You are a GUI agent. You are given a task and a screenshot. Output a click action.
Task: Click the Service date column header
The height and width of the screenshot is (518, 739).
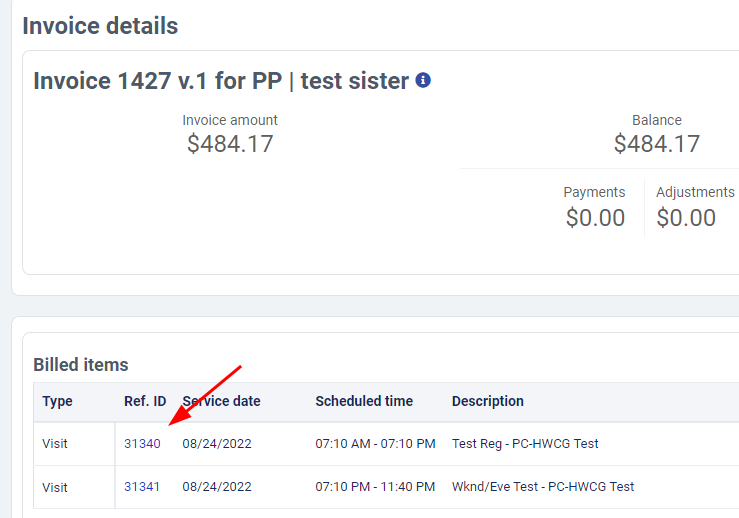pos(221,401)
